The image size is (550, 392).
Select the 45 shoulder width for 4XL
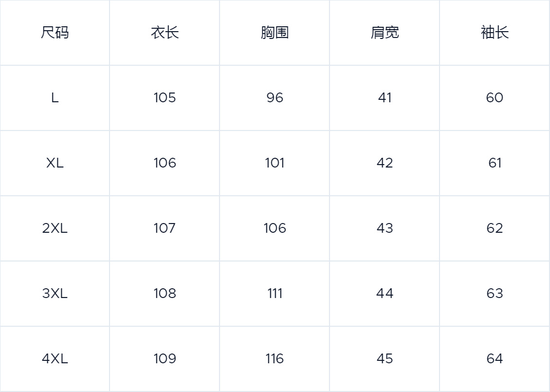(x=385, y=359)
